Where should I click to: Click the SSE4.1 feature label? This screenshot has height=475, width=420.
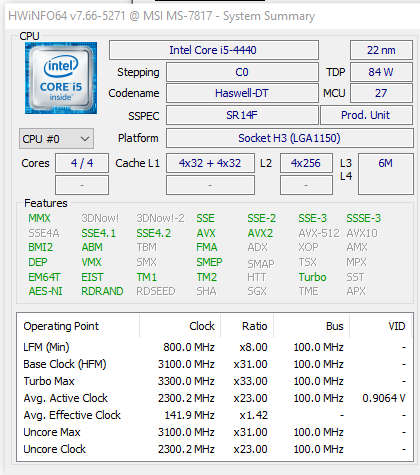[x=99, y=233]
